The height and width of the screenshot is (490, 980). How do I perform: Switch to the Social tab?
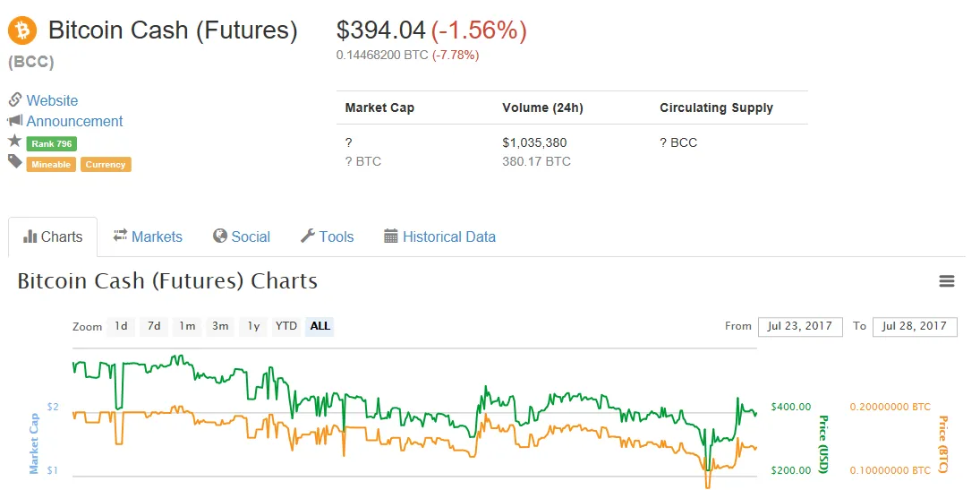point(242,237)
